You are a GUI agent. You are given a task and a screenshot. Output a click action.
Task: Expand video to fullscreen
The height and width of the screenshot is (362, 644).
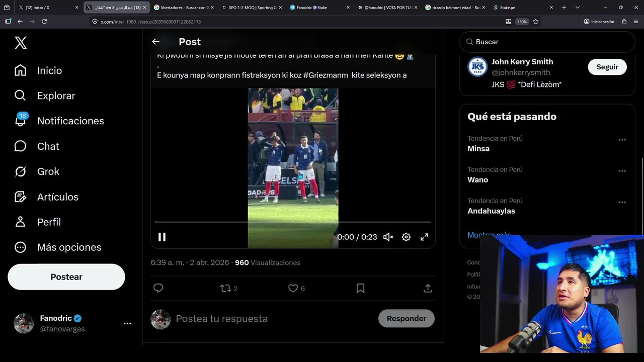coord(424,237)
